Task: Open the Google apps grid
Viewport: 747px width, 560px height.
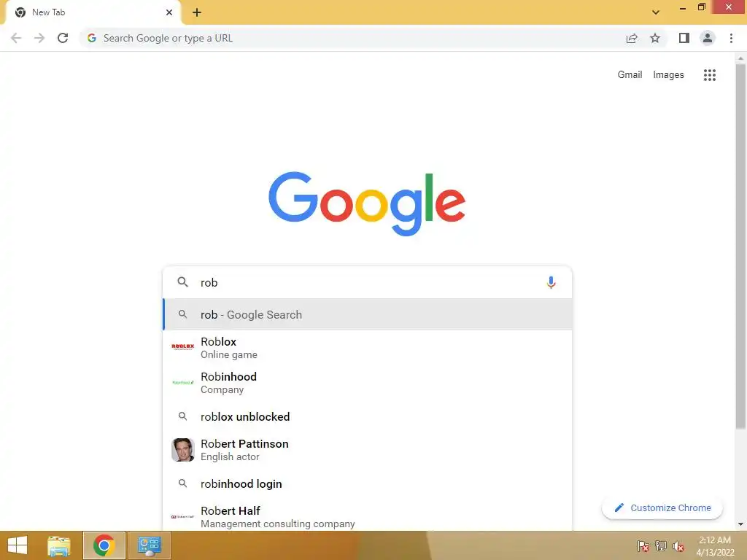Action: tap(709, 75)
